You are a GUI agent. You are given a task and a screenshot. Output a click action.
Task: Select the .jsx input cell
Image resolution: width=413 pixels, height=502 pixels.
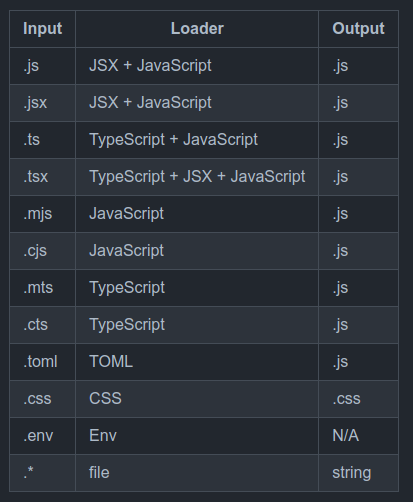[43, 103]
